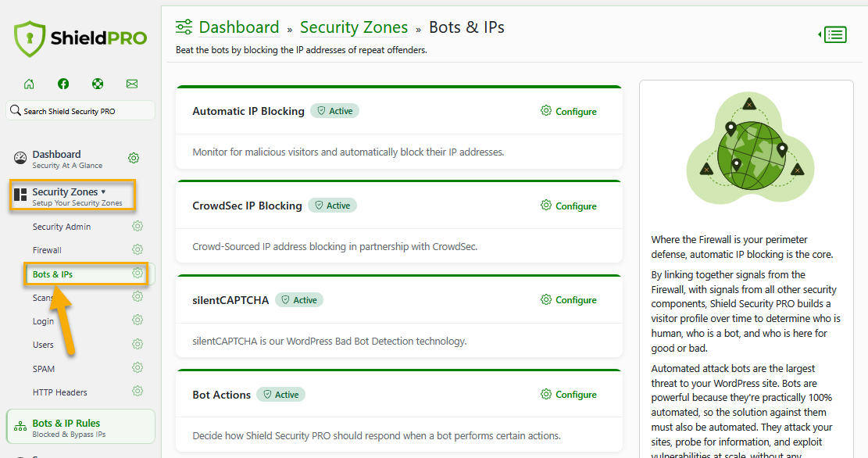Open Bots & IP Rules menu
868x458 pixels.
(x=80, y=427)
